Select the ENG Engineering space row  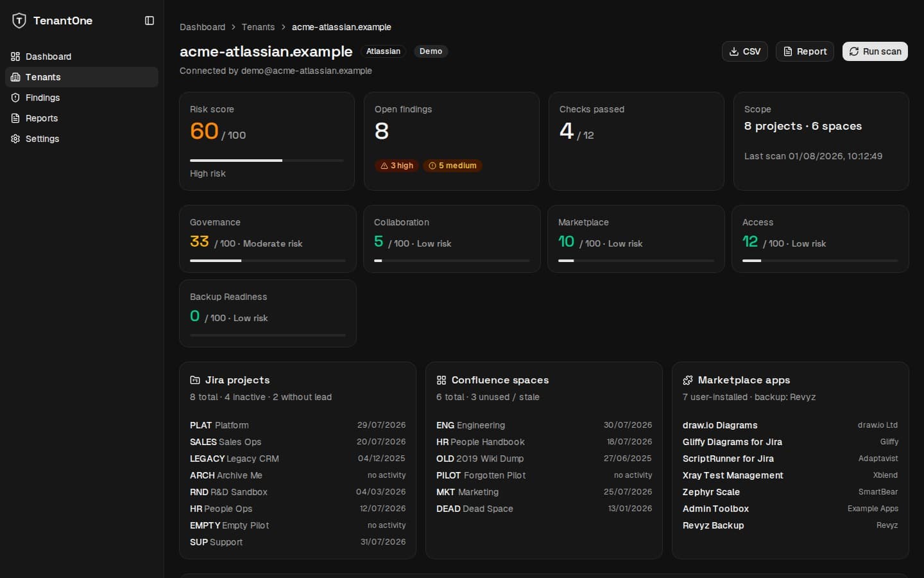coord(544,425)
